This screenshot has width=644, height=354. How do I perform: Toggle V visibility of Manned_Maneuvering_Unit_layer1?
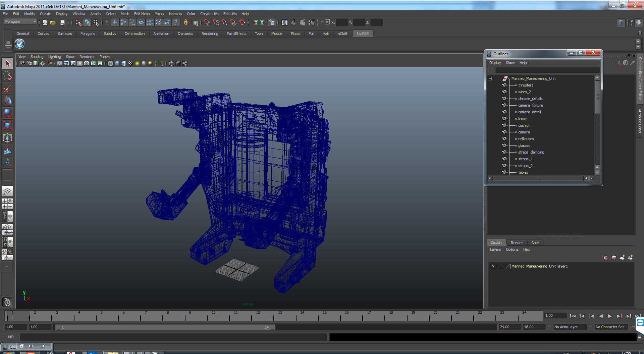coord(493,266)
